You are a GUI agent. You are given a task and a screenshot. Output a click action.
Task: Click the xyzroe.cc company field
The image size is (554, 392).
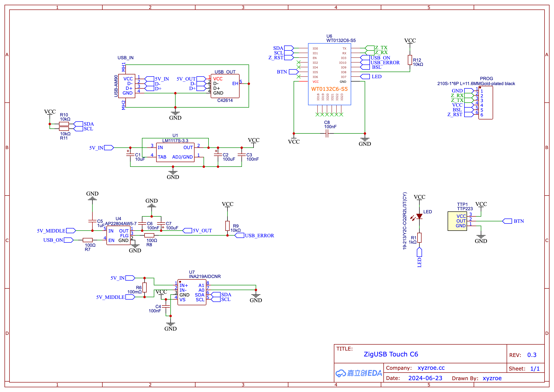(x=431, y=368)
